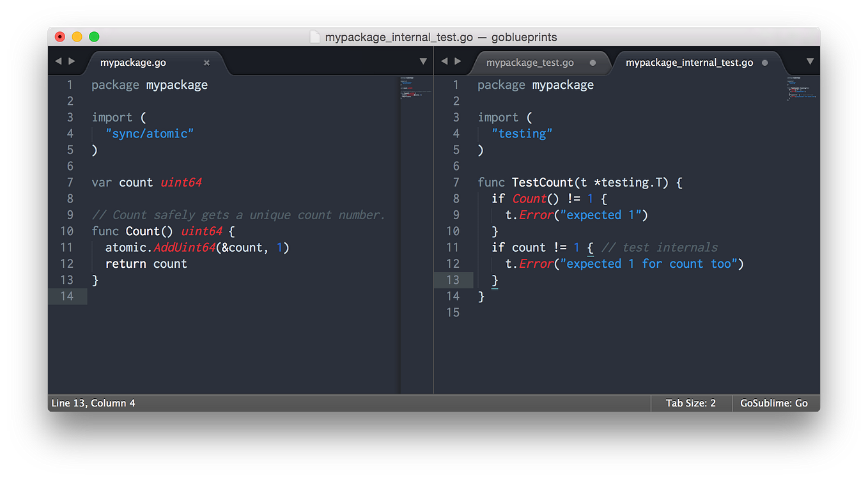The width and height of the screenshot is (868, 480).
Task: Click the document icon in title bar
Action: 314,37
